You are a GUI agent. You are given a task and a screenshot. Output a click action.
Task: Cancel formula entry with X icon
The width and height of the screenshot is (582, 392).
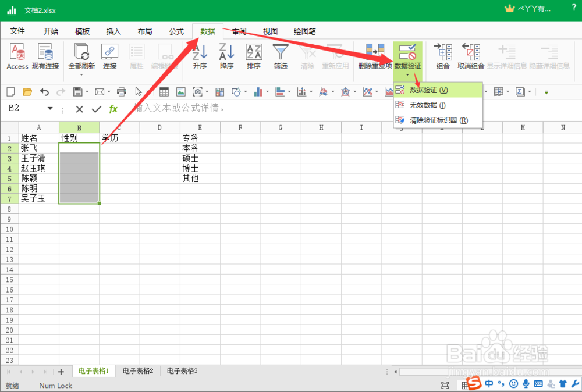coord(79,109)
